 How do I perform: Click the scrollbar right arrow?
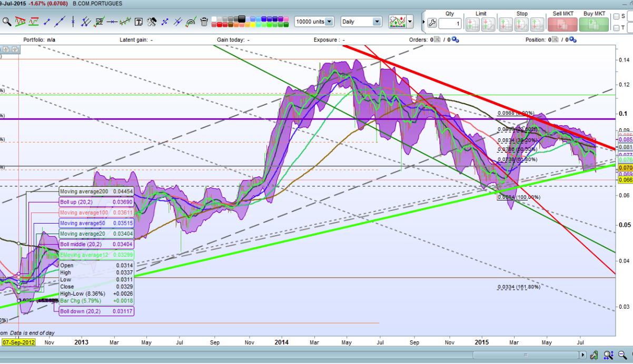[x=582, y=355]
